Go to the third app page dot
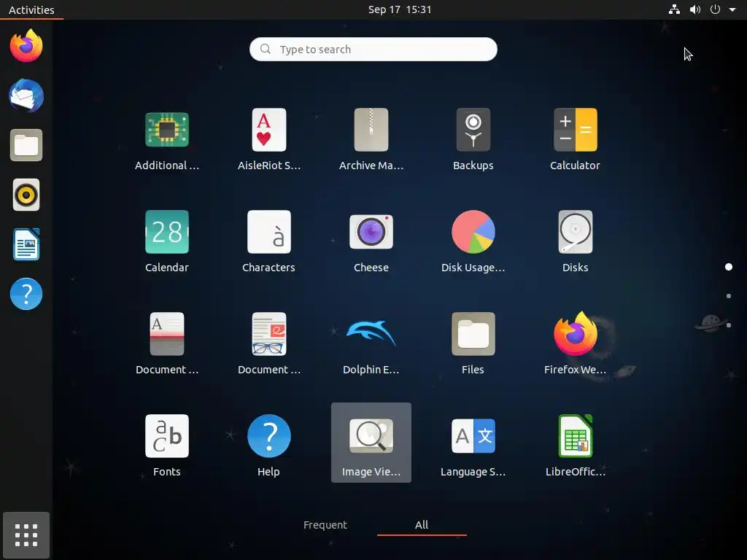This screenshot has height=560, width=747. click(x=729, y=325)
